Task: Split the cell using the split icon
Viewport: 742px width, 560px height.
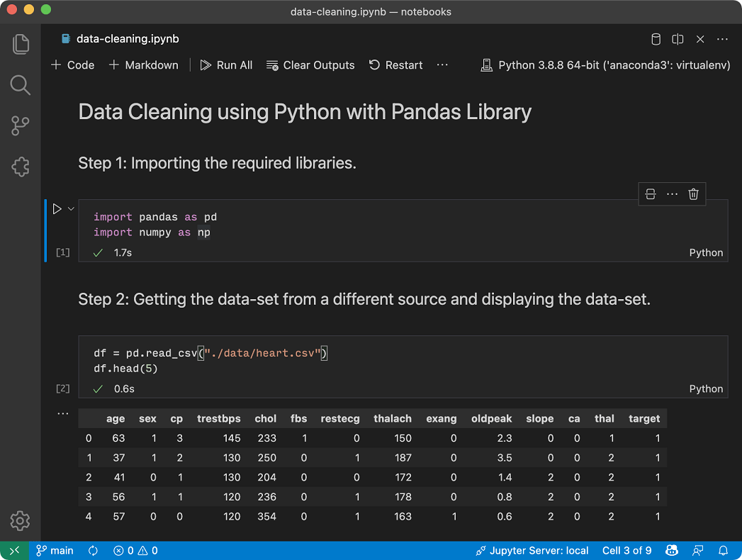Action: [x=650, y=194]
